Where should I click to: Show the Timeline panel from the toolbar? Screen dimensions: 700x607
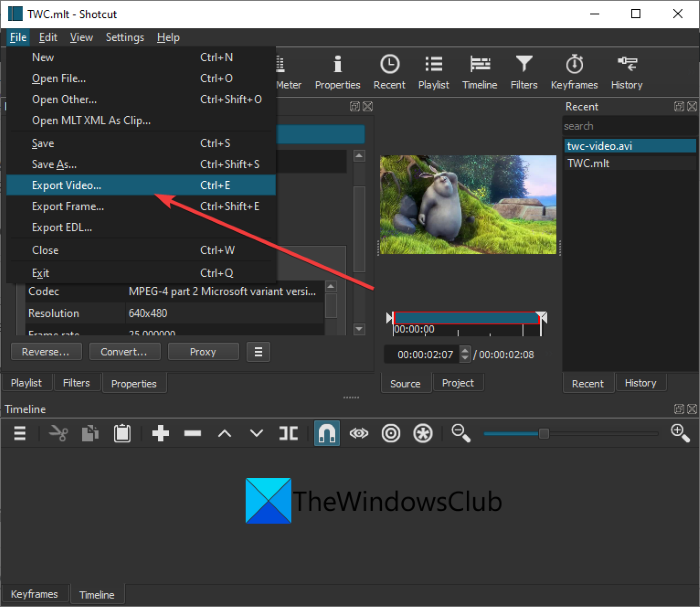tap(479, 72)
